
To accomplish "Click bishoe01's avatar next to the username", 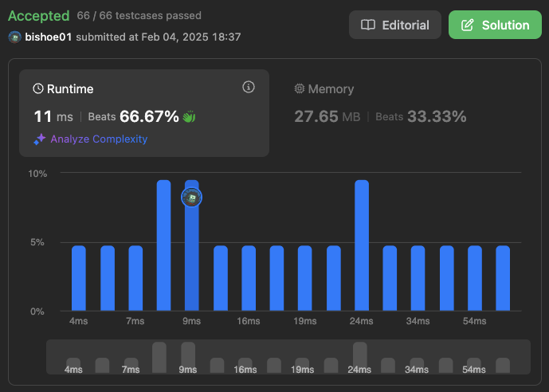I will (x=14, y=37).
